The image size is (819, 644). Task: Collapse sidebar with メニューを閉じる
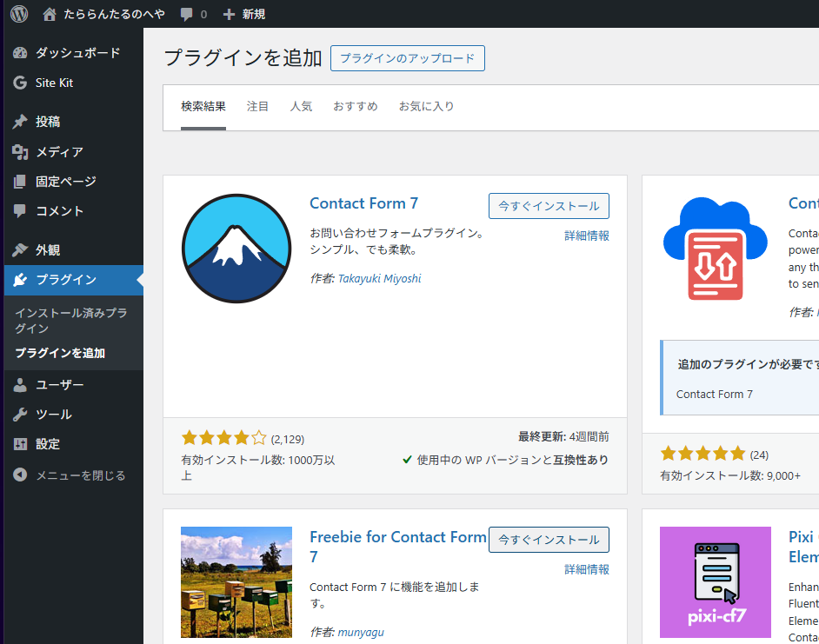coord(81,475)
